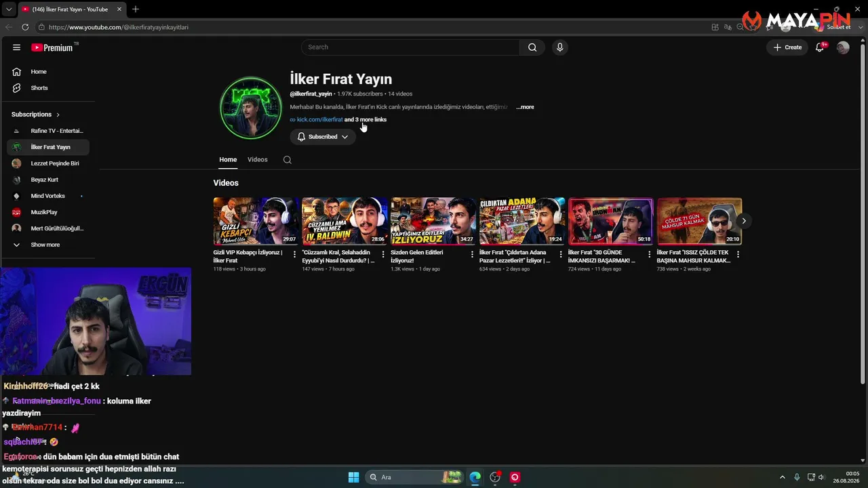Open the browser tab list dropdown
The width and height of the screenshot is (868, 488).
point(8,9)
